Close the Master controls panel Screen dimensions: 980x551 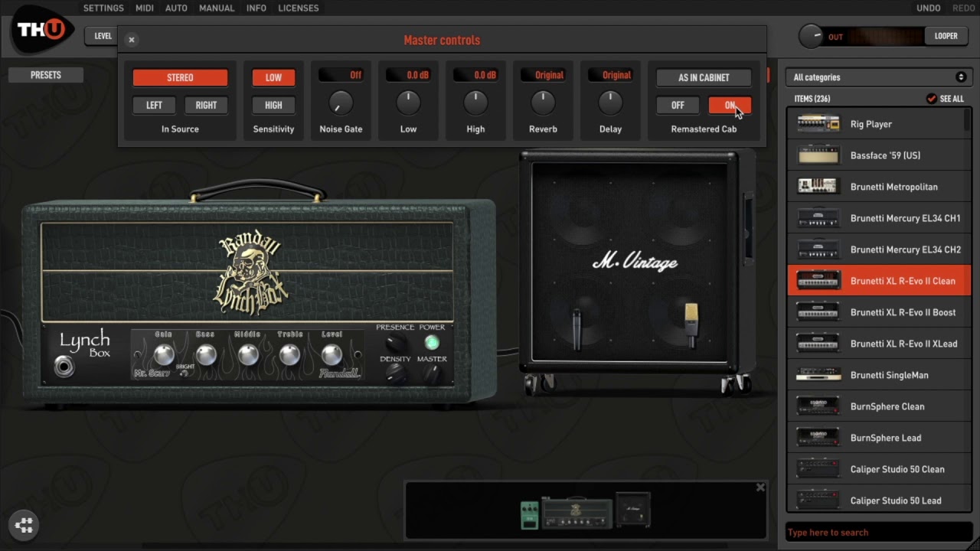132,40
